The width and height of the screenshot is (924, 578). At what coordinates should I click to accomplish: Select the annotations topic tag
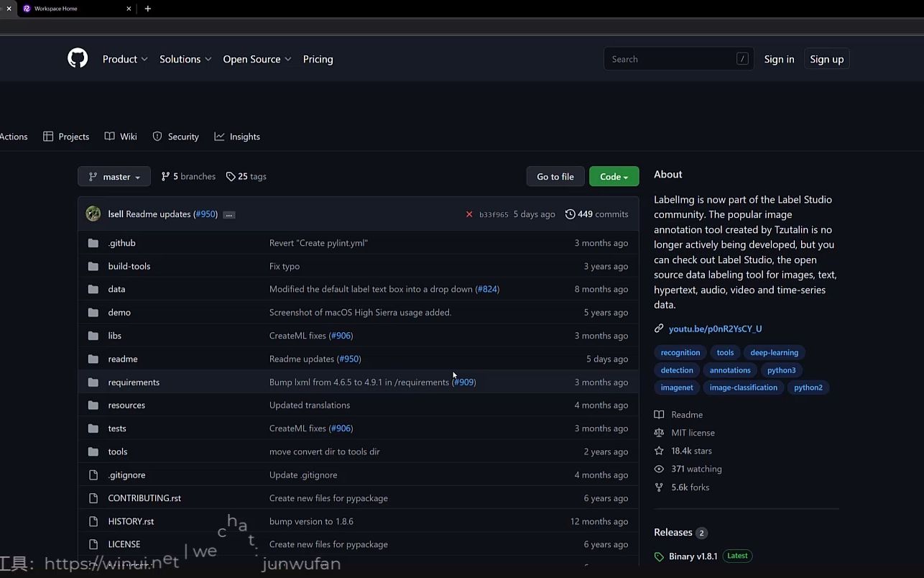[730, 370]
